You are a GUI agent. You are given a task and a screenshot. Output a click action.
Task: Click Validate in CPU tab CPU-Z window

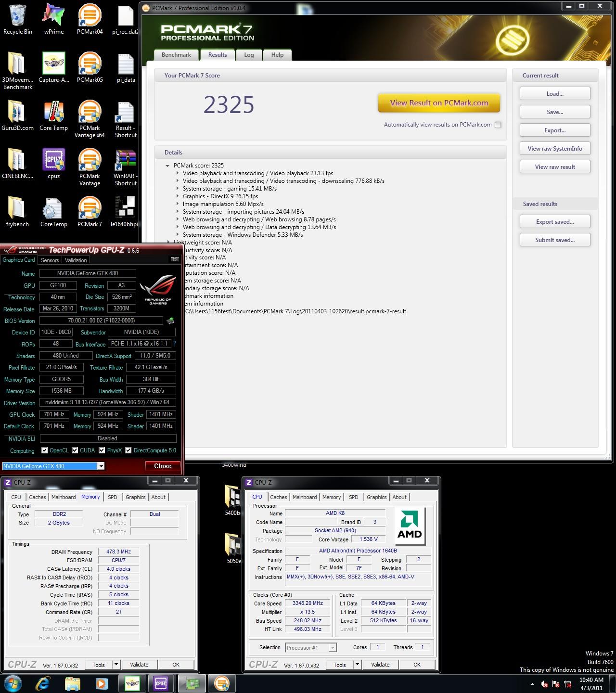pos(380,665)
